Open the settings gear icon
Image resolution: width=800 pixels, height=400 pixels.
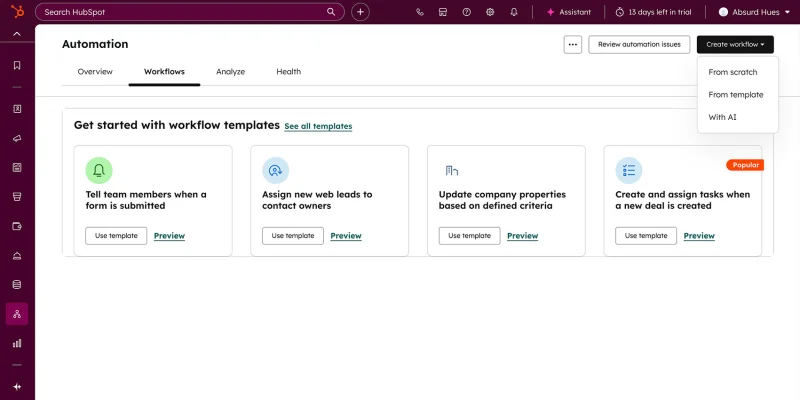(x=490, y=12)
